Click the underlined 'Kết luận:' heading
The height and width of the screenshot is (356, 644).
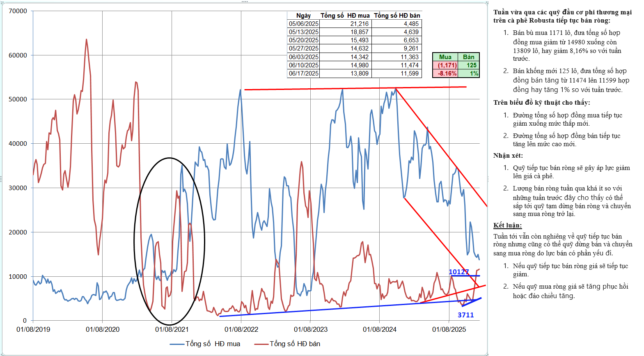click(x=507, y=225)
